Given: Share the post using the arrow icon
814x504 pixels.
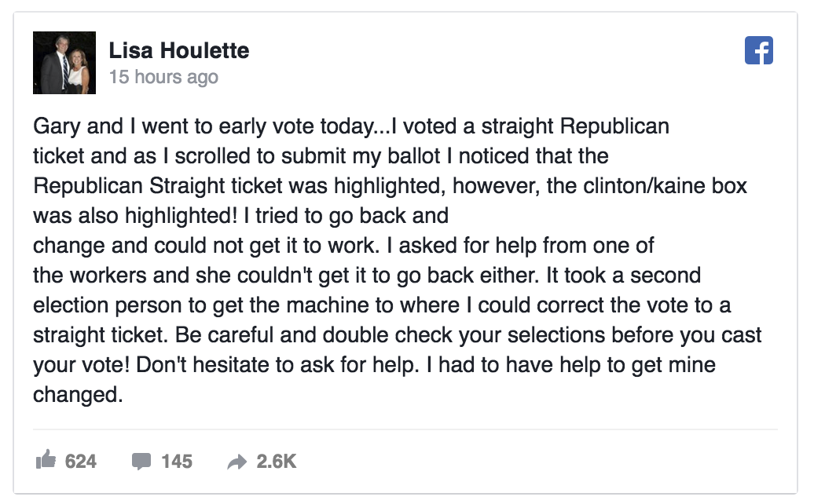Looking at the screenshot, I should point(236,462).
